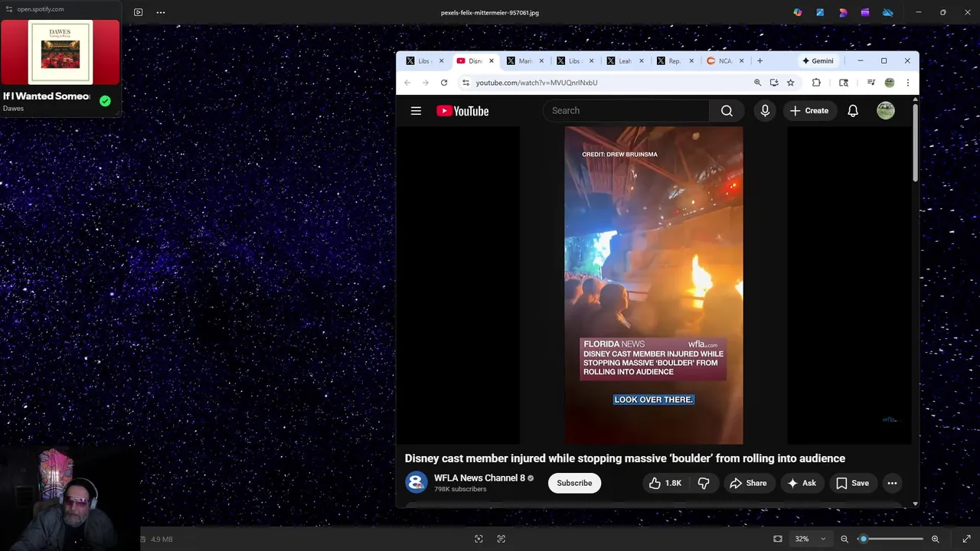
Task: Start voice search with microphone icon
Action: pyautogui.click(x=765, y=111)
